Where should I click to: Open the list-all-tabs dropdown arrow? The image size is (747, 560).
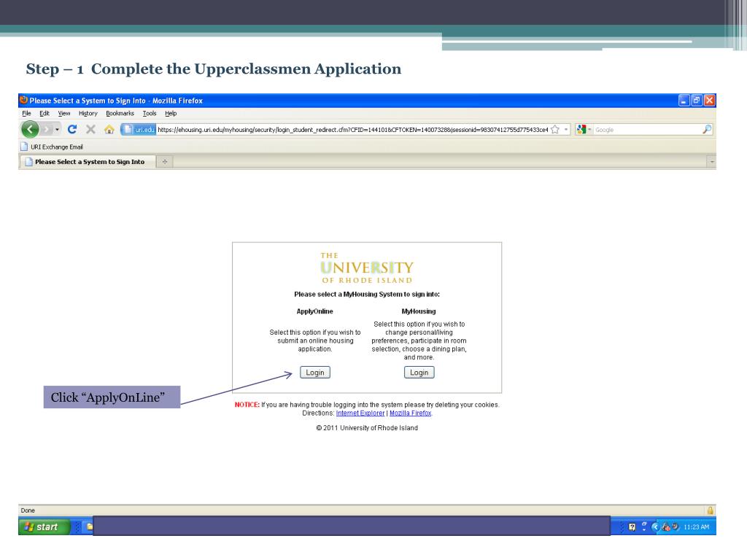(x=712, y=162)
